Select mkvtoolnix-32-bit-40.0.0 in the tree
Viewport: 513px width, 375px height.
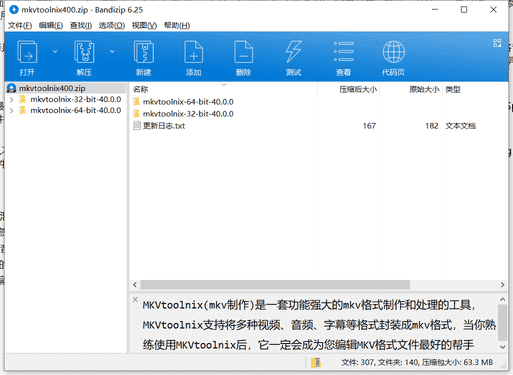(75, 100)
